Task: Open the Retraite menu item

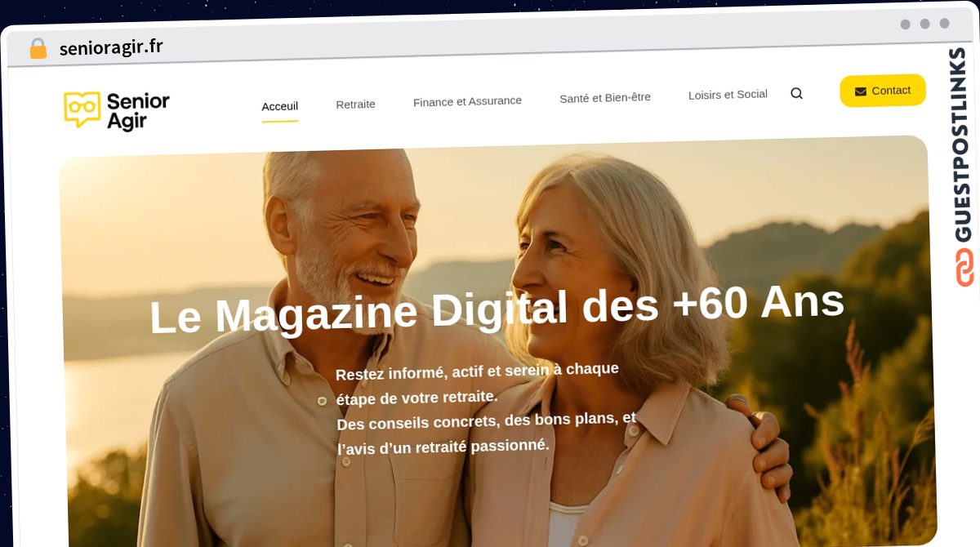Action: click(355, 105)
